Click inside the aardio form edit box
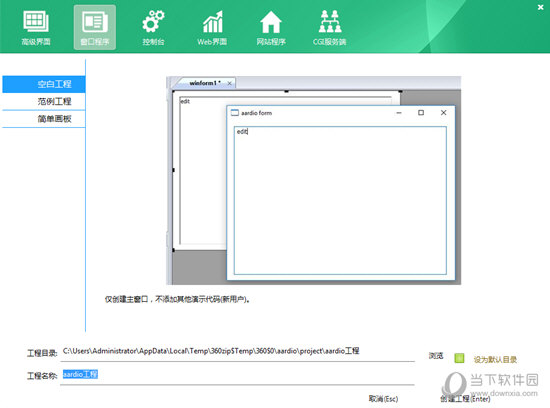This screenshot has height=408, width=550. (340, 200)
